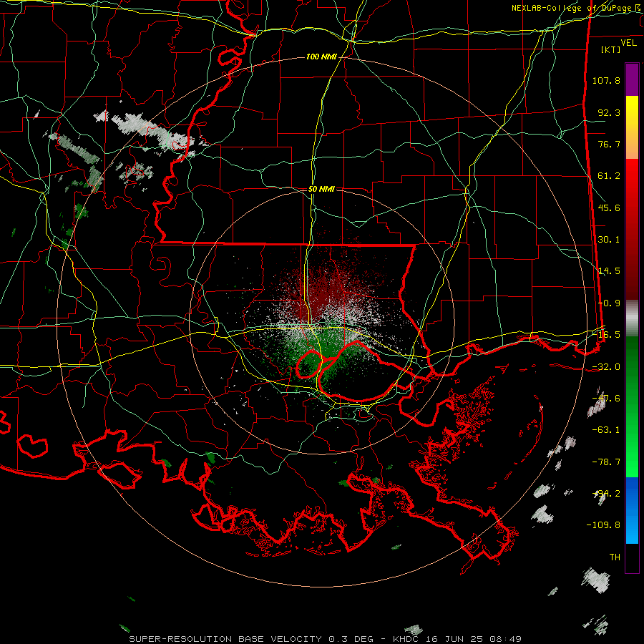Click the Super-Resolution Base Velocity caption
The width and height of the screenshot is (644, 644).
point(326,639)
